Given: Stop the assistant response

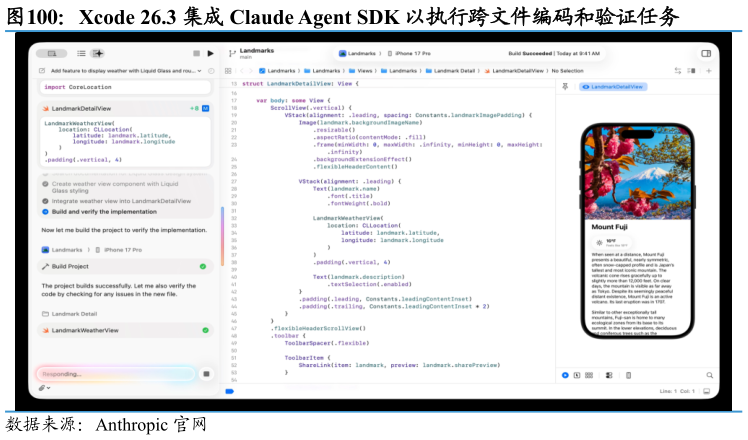Looking at the screenshot, I should tap(206, 374).
